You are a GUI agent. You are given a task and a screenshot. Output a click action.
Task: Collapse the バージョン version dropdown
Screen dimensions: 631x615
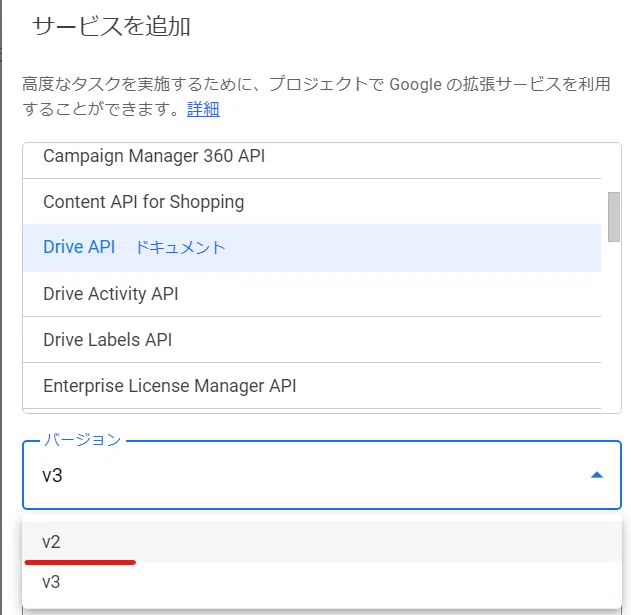point(322,475)
